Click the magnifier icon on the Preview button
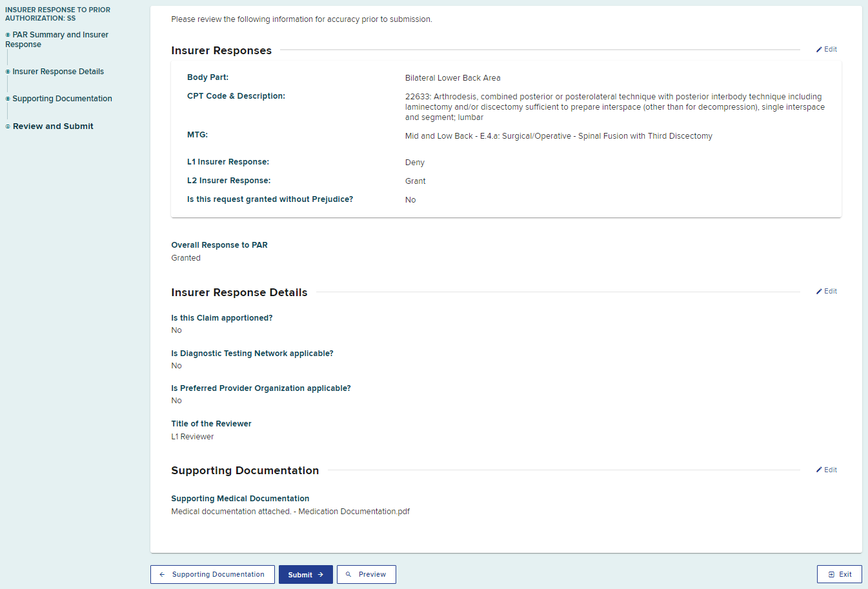This screenshot has height=589, width=868. tap(348, 574)
